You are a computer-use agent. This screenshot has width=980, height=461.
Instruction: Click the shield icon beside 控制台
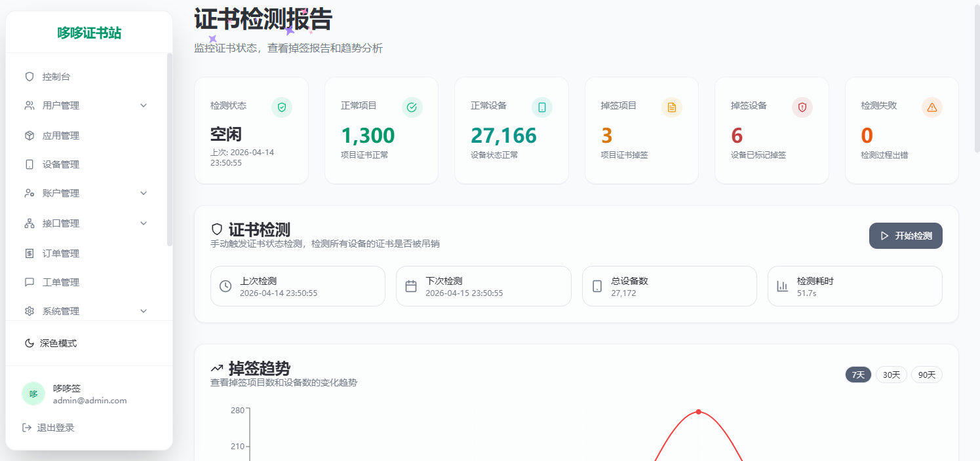(29, 77)
